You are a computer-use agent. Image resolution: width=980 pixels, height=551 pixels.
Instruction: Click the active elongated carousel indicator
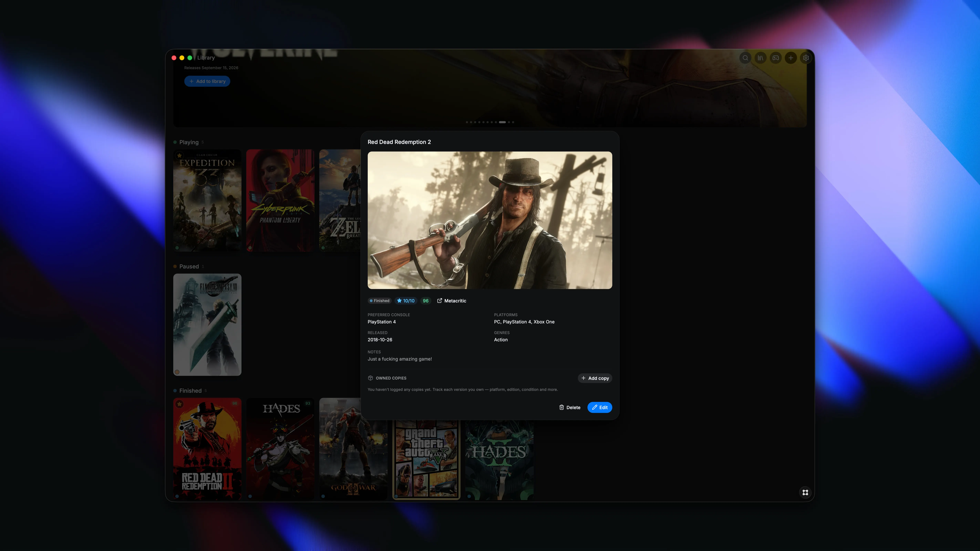(x=503, y=122)
